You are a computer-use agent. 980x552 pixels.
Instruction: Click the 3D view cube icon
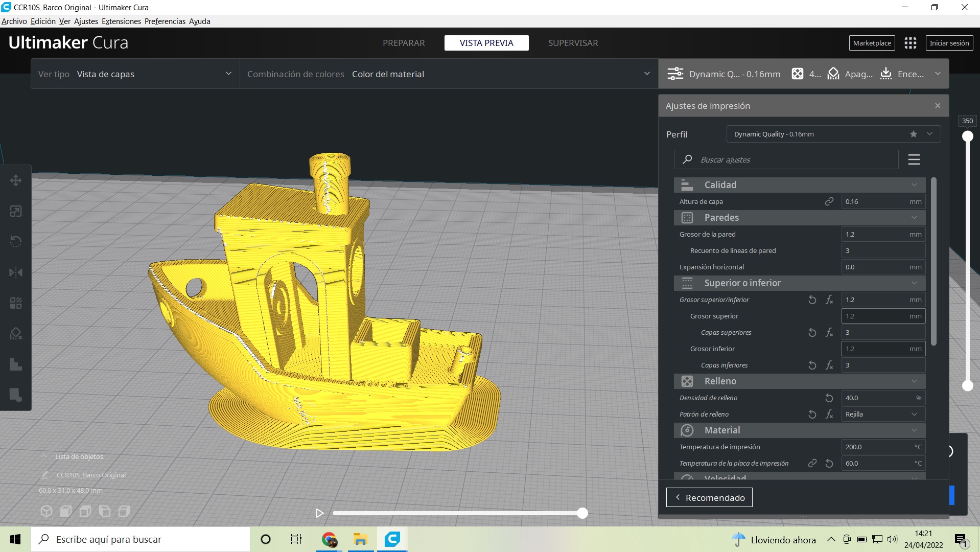(x=46, y=511)
